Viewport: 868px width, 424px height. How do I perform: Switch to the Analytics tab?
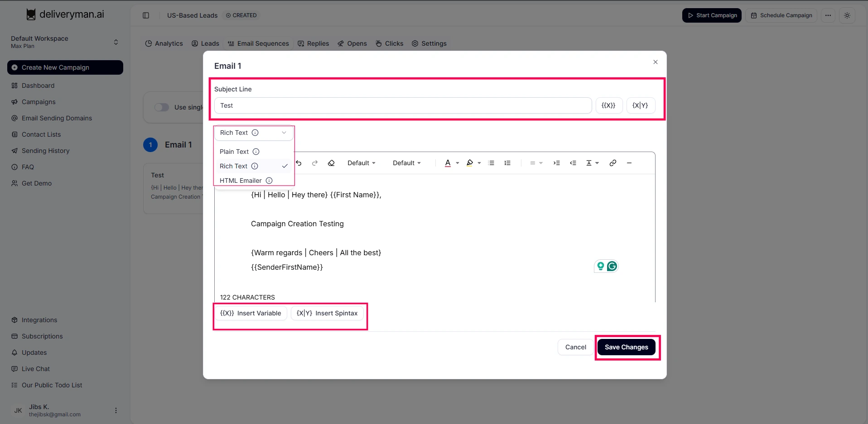point(164,43)
